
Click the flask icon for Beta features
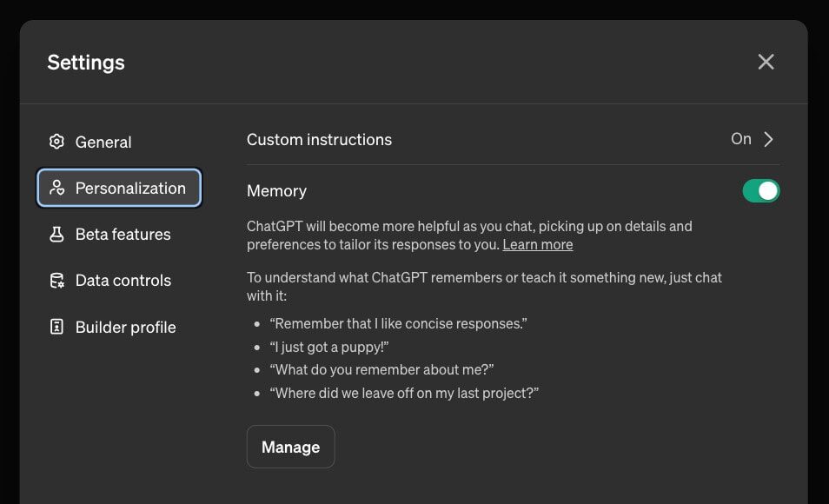57,235
